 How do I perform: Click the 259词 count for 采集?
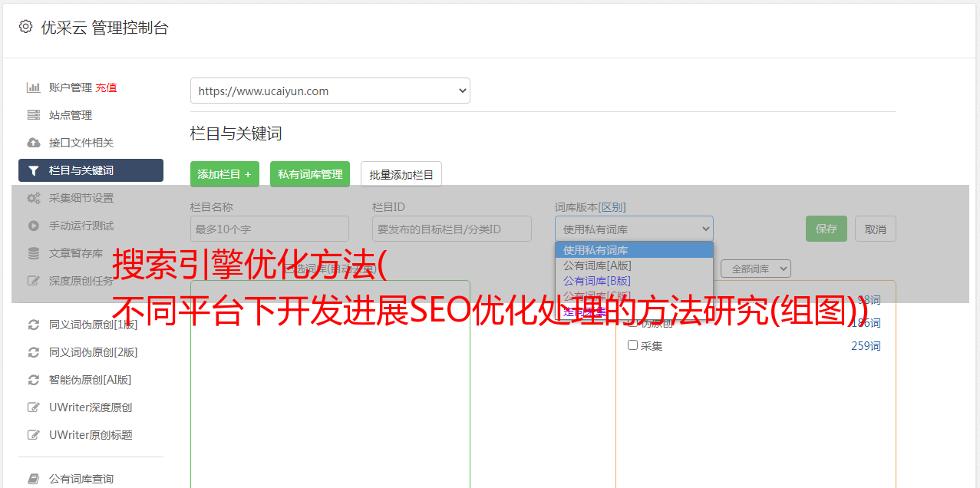(866, 346)
